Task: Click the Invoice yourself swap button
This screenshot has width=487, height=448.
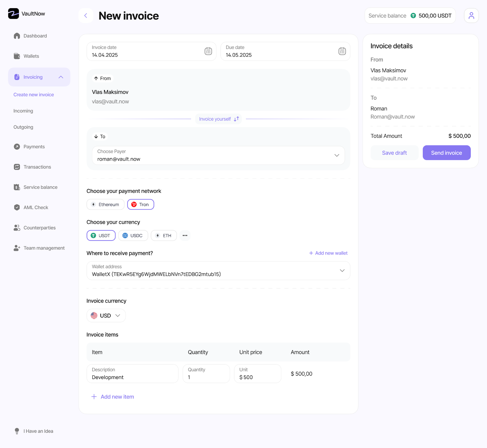Action: click(x=219, y=119)
